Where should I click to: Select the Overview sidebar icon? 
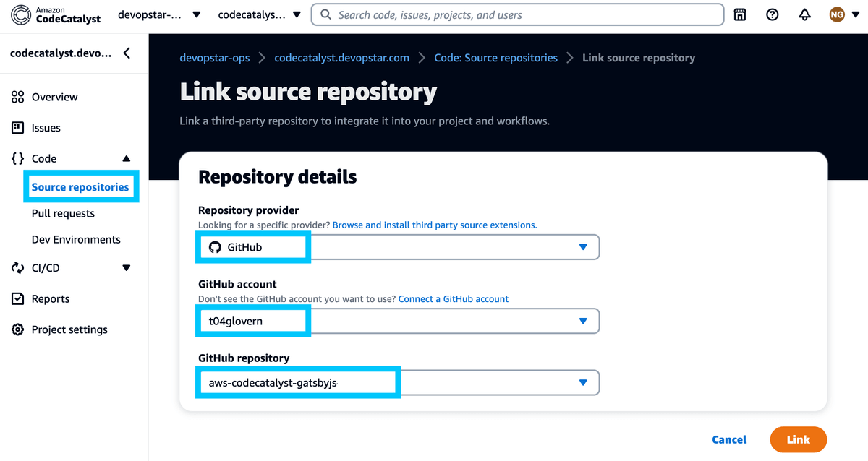pos(17,97)
